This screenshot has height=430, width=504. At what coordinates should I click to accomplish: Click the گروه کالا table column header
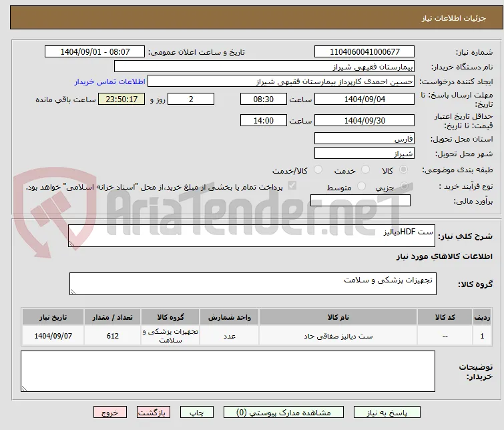coord(170,317)
